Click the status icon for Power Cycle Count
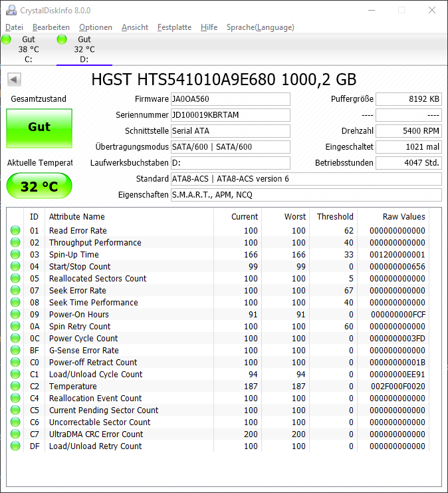 click(15, 338)
